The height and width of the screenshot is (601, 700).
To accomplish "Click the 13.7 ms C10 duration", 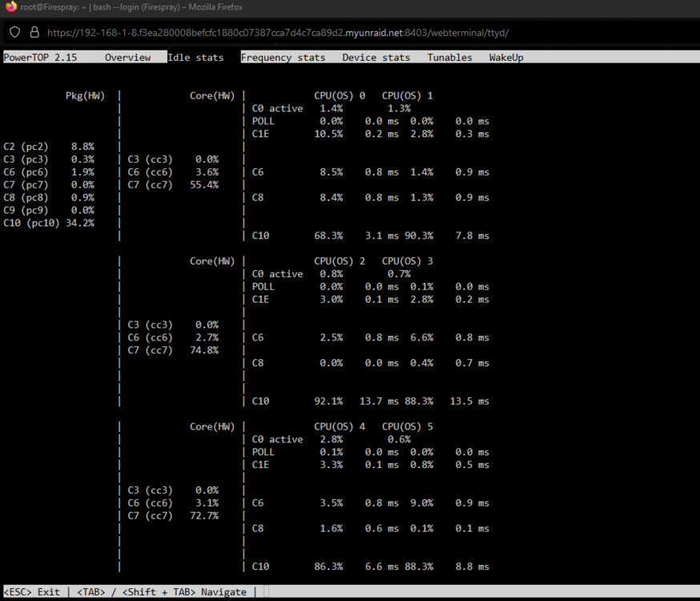I will pyautogui.click(x=379, y=401).
